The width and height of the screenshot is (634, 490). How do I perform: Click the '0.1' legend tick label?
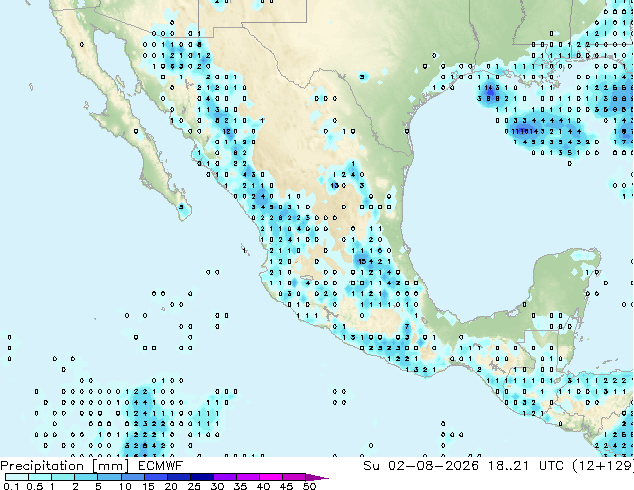click(11, 486)
